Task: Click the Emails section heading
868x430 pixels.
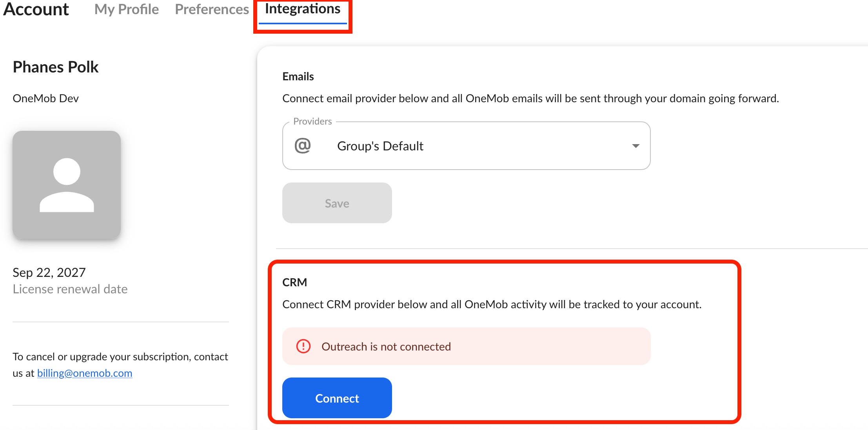Action: click(x=298, y=76)
